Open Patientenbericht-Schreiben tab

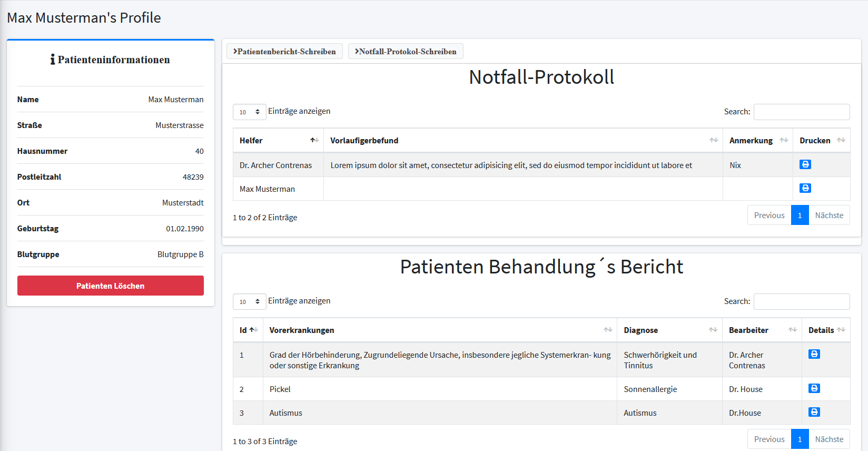tap(284, 51)
